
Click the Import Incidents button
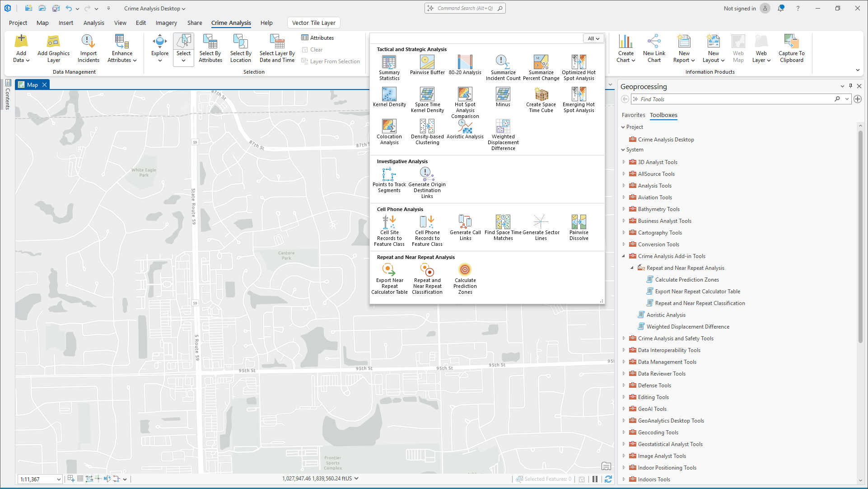tap(89, 49)
